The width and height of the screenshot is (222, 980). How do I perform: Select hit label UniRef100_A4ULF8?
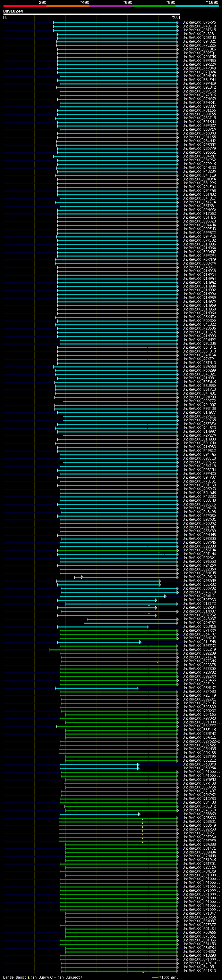point(199,26)
